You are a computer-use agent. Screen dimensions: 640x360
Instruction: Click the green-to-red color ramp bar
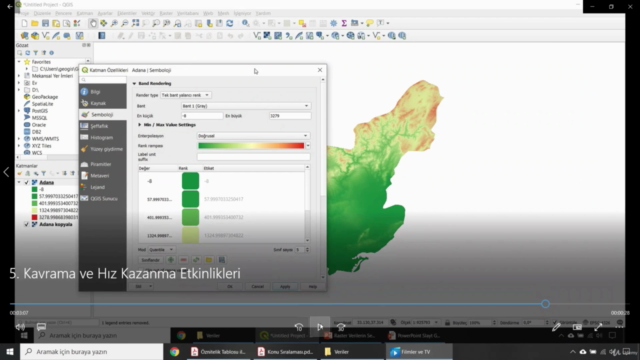pos(251,146)
